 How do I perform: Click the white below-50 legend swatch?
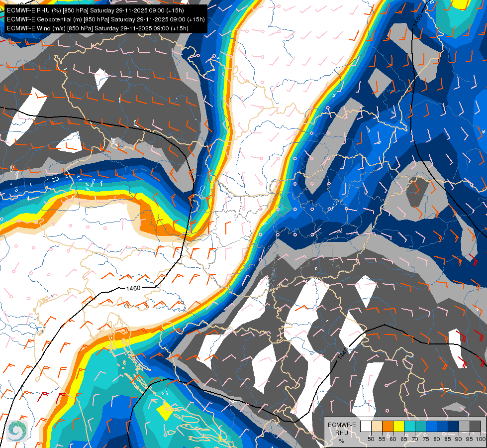[x=366, y=426]
